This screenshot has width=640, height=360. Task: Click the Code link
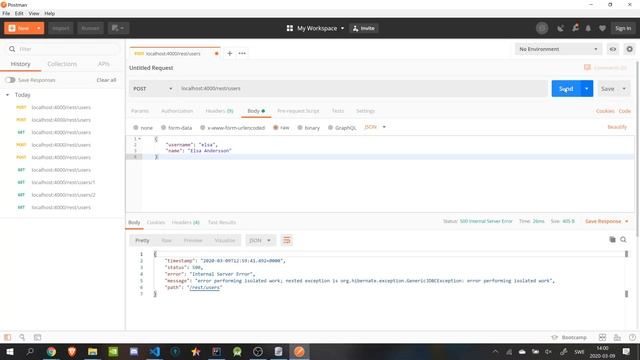click(624, 111)
